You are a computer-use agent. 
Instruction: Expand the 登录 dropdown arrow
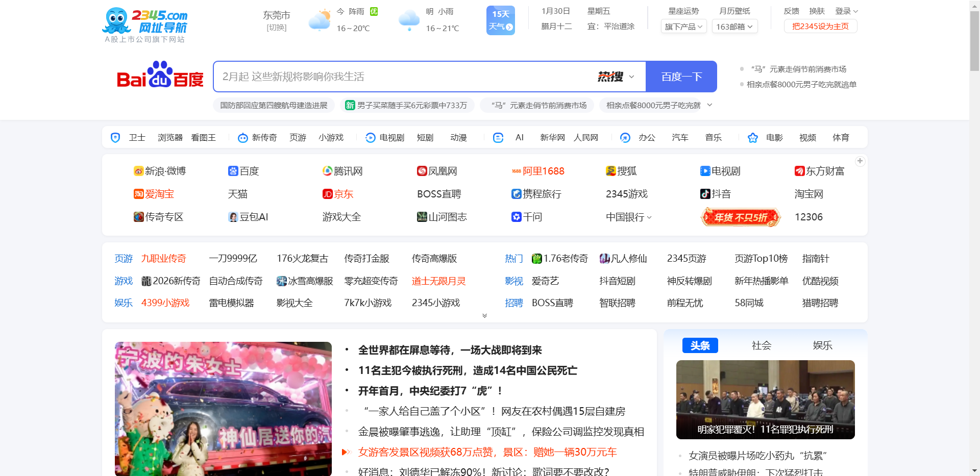(x=856, y=11)
